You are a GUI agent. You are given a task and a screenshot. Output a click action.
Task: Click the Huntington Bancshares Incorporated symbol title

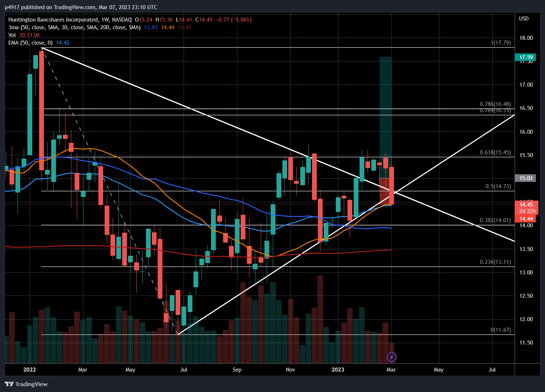tap(53, 20)
